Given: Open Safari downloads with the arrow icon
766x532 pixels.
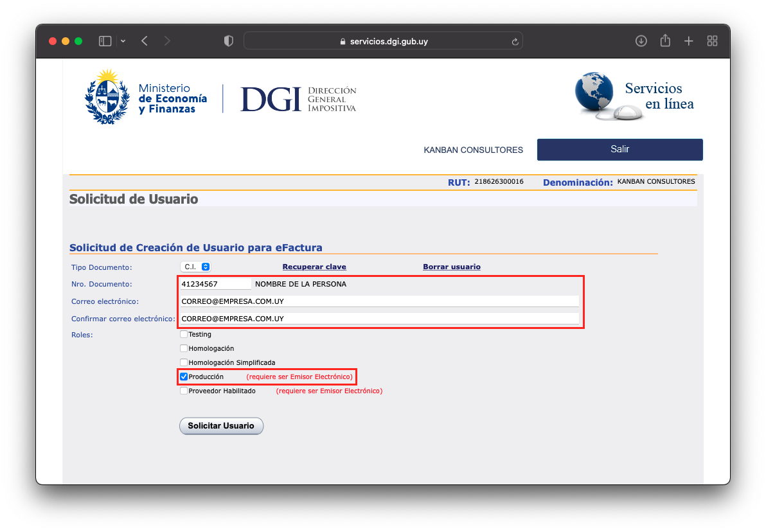Looking at the screenshot, I should 641,40.
